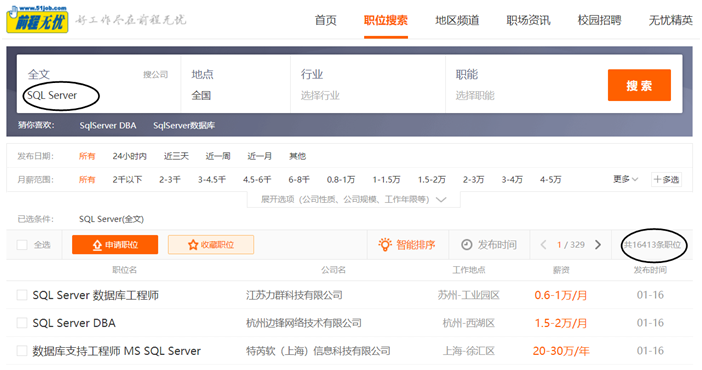The width and height of the screenshot is (702, 370).
Task: Sort results by 发布时间
Action: (497, 245)
